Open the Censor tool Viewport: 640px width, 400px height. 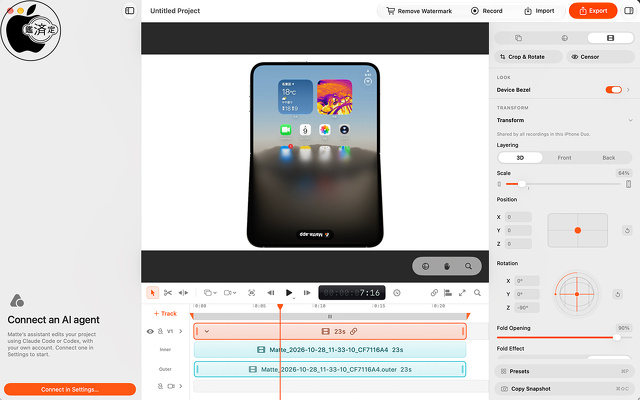pyautogui.click(x=600, y=57)
